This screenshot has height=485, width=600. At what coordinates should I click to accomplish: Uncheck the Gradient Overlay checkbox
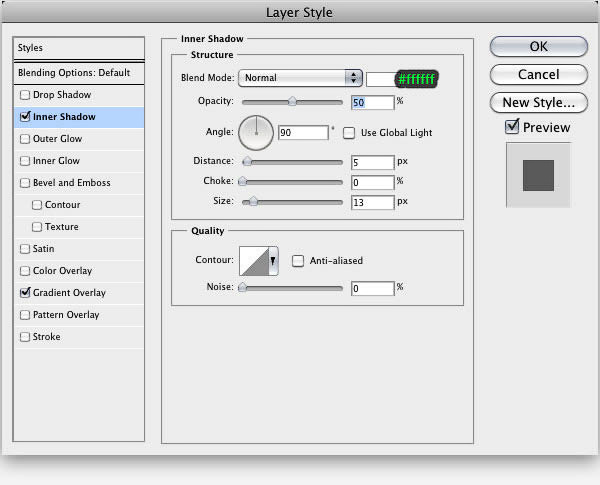click(x=25, y=292)
